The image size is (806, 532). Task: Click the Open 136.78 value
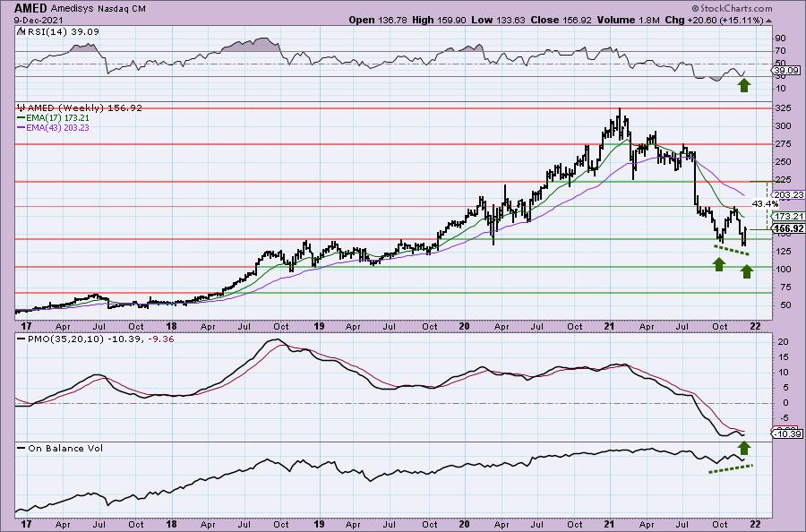[x=378, y=20]
